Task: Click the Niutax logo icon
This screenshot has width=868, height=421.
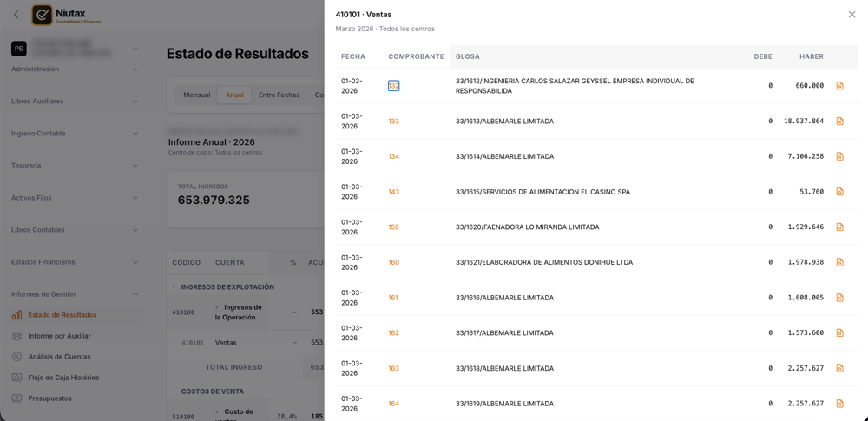Action: coord(42,15)
